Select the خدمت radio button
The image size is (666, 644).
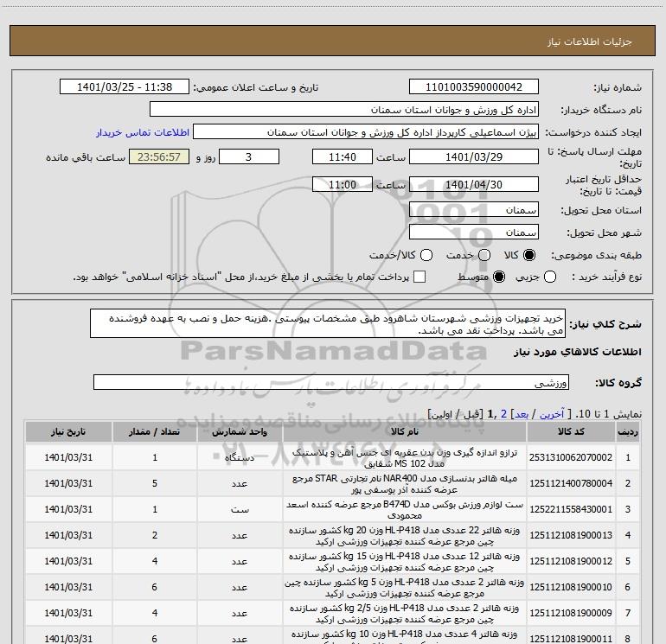tap(484, 255)
